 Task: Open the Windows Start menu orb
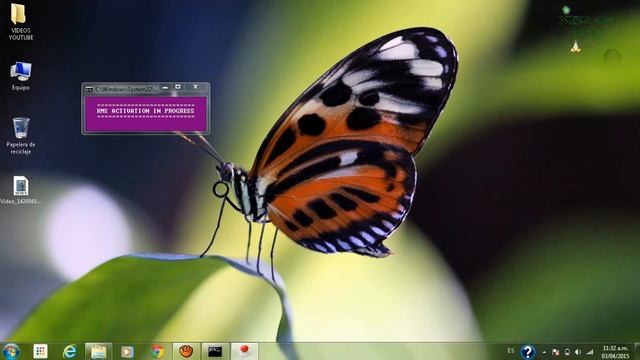(x=11, y=351)
